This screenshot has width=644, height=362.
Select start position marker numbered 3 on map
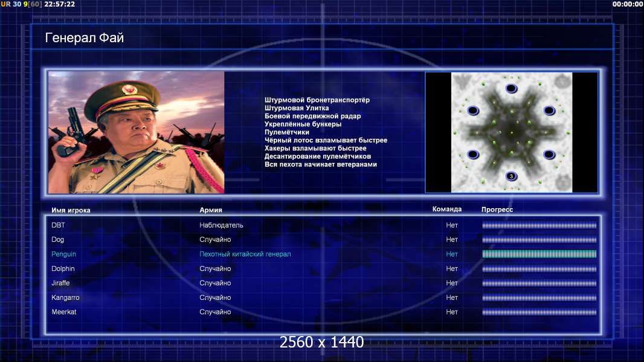[x=511, y=176]
